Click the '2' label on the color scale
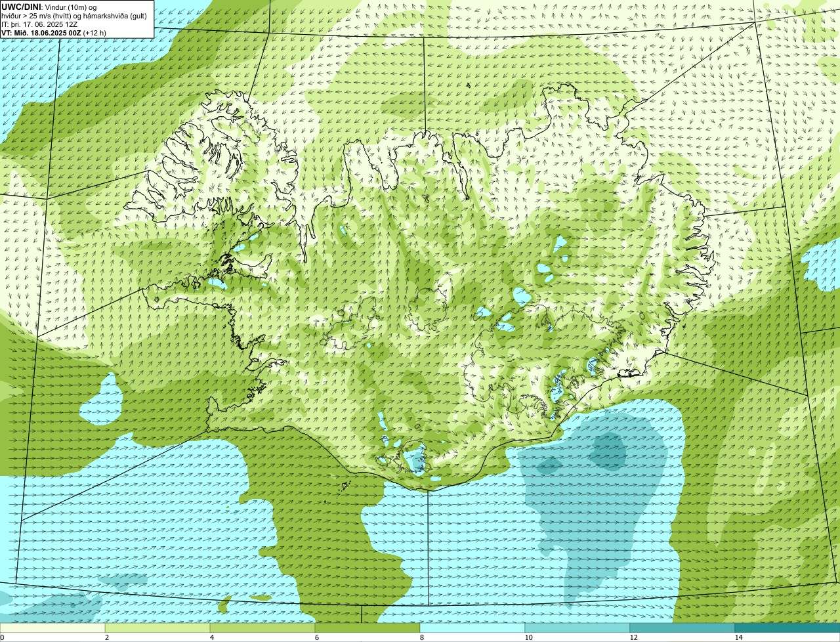The height and width of the screenshot is (642, 840). click(x=107, y=637)
